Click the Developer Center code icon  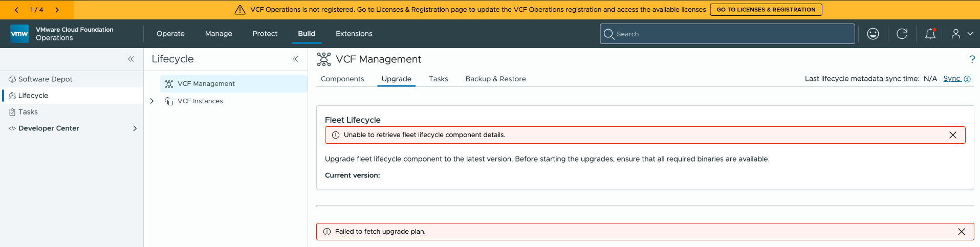pyautogui.click(x=12, y=128)
